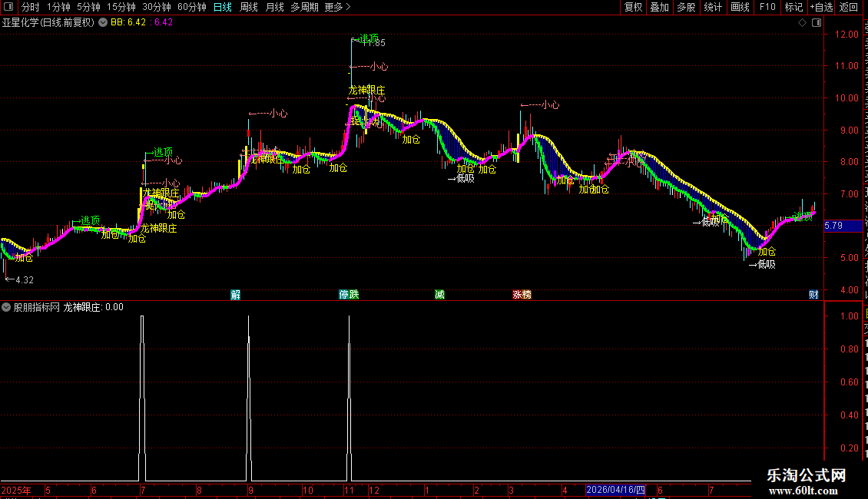The image size is (868, 499).
Task: Switch to 周线 weekly chart
Action: [249, 7]
